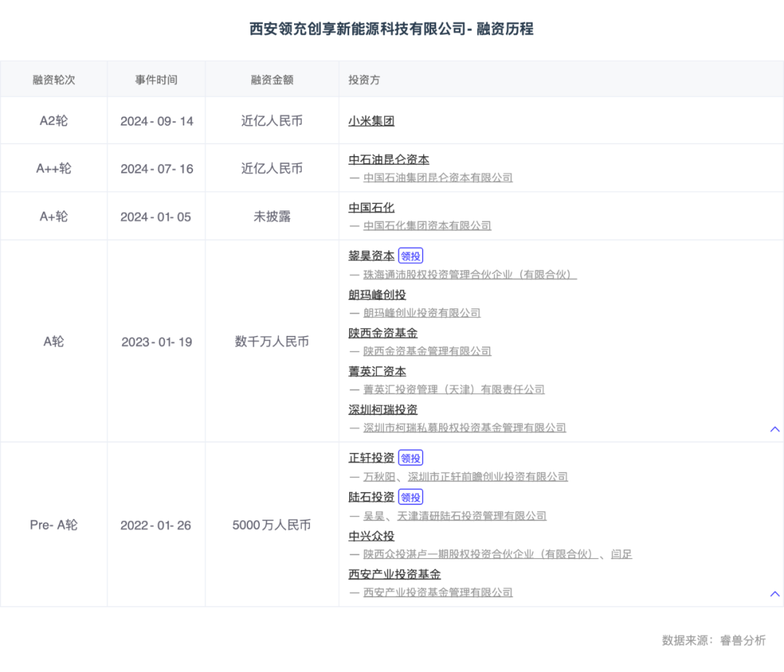Open 中国石油集团昆仑资本有限公司 link
Screen dimensions: 784x672
[x=438, y=178]
